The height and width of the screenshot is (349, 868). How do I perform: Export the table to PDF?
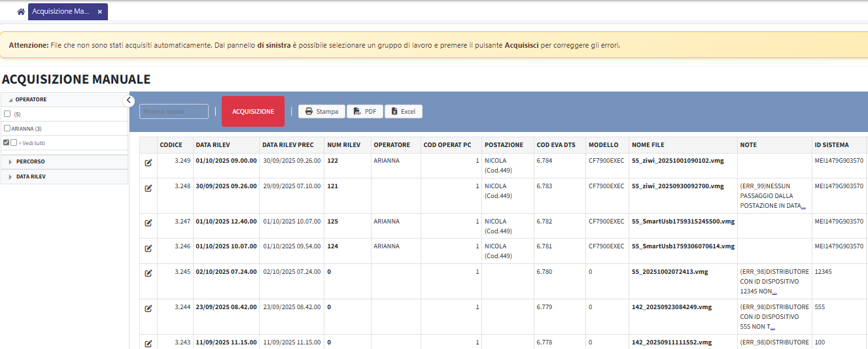click(x=365, y=112)
